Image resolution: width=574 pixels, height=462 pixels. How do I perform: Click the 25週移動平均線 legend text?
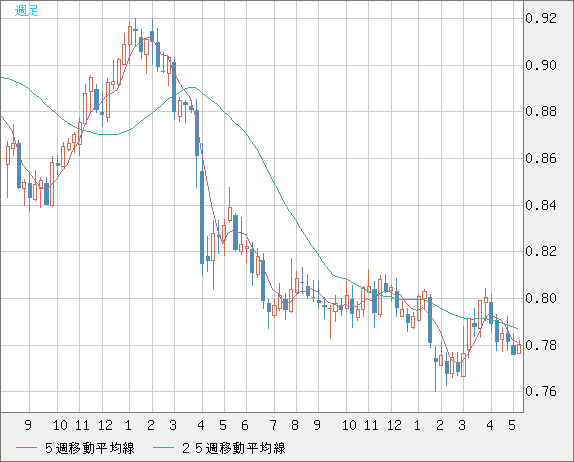tap(234, 448)
